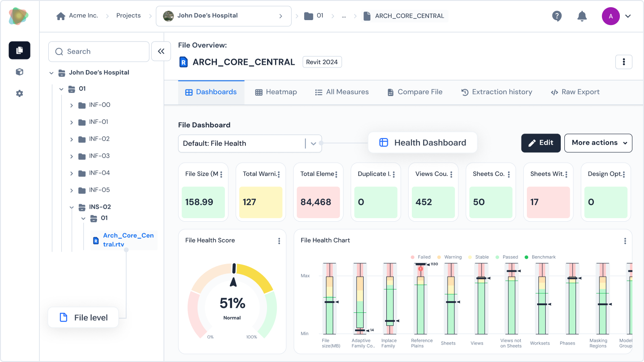Open the file overview kebab menu
This screenshot has height=362, width=644.
click(623, 62)
